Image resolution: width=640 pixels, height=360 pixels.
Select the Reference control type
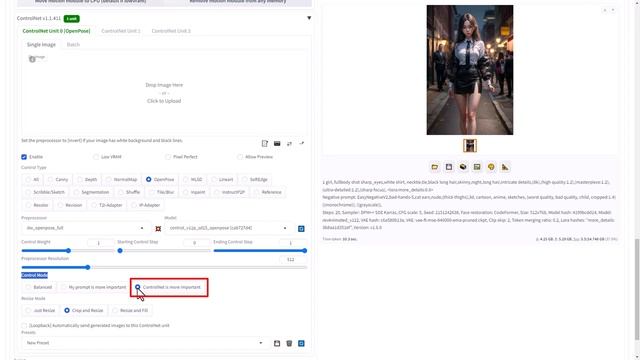point(268,192)
